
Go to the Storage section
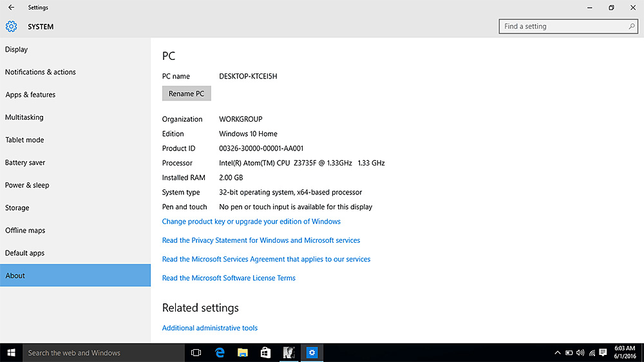tap(75, 207)
